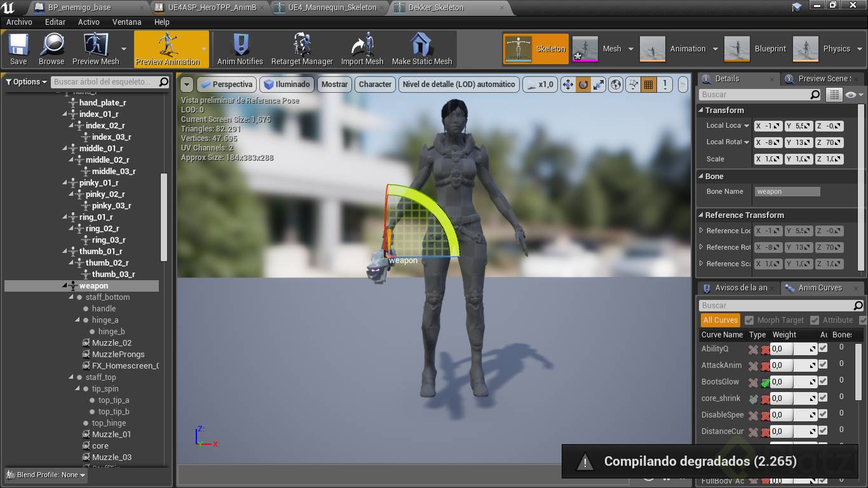
Task: Open the Preview Mesh tool
Action: [x=95, y=49]
